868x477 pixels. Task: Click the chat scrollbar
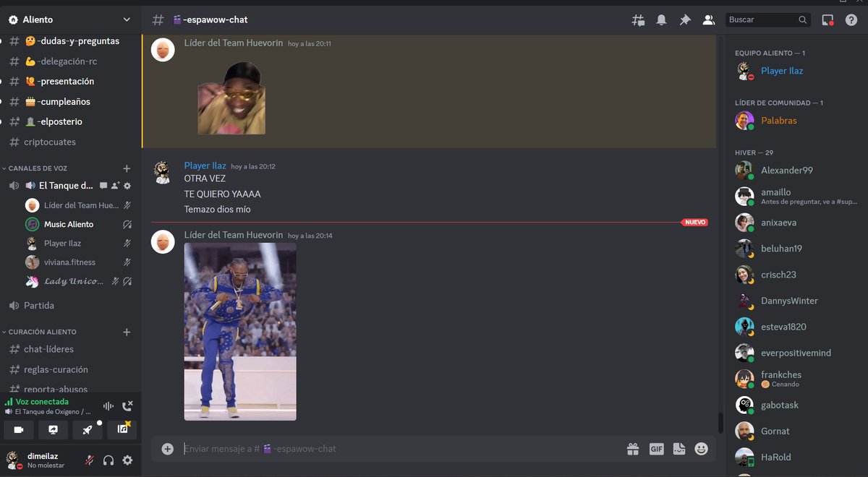[x=720, y=422]
